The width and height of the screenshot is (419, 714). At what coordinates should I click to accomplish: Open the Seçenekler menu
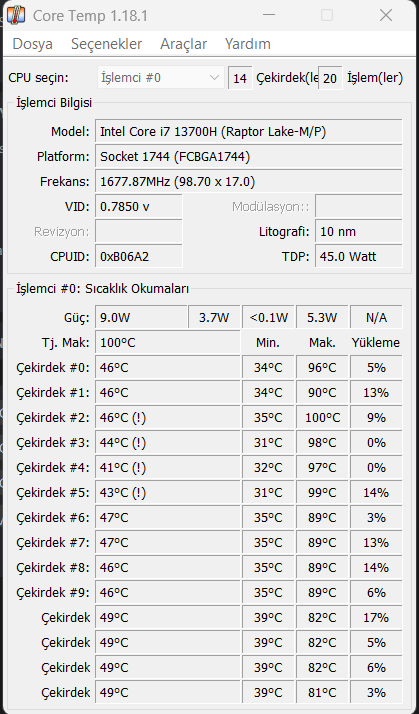[107, 44]
